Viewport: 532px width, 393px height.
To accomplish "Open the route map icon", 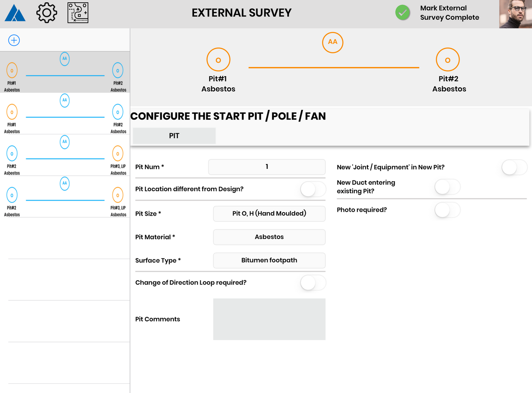I will coord(78,13).
